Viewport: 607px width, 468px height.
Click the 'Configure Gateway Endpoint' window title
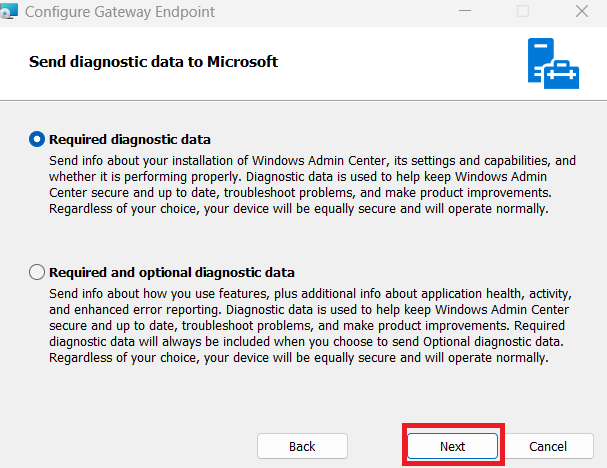(120, 12)
